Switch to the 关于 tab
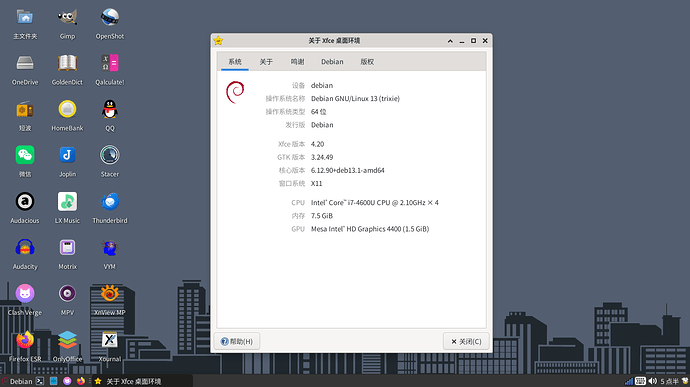Viewport: 690px width, 387px height. pos(266,62)
